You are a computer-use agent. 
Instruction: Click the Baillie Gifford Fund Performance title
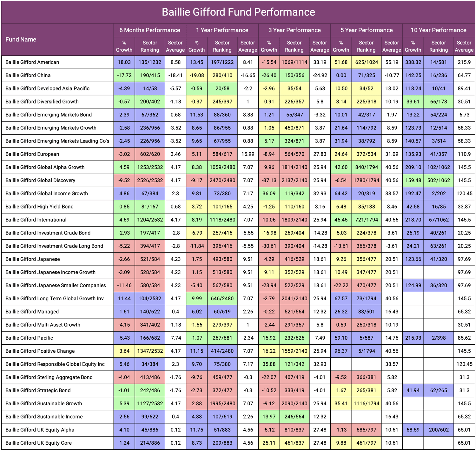tap(238, 12)
